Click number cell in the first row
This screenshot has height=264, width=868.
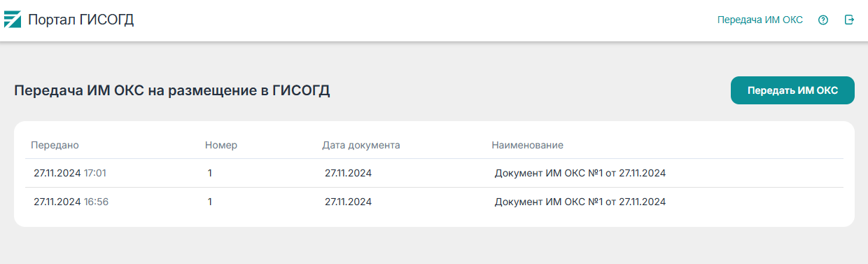(210, 173)
